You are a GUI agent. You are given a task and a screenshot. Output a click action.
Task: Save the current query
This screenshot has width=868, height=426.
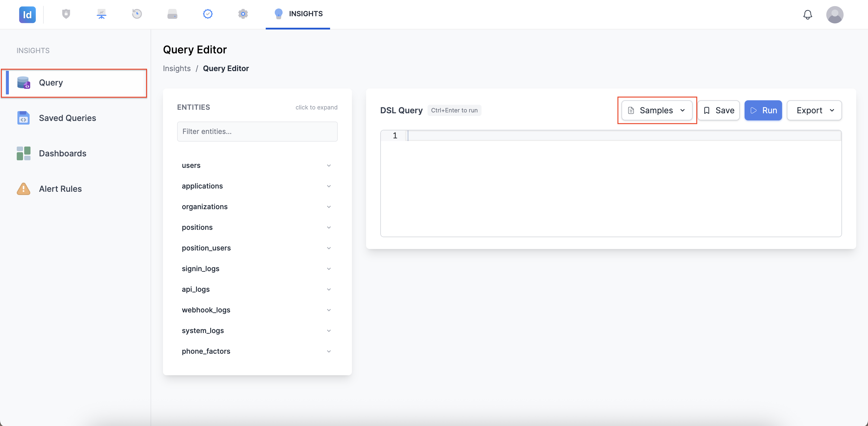(x=719, y=110)
